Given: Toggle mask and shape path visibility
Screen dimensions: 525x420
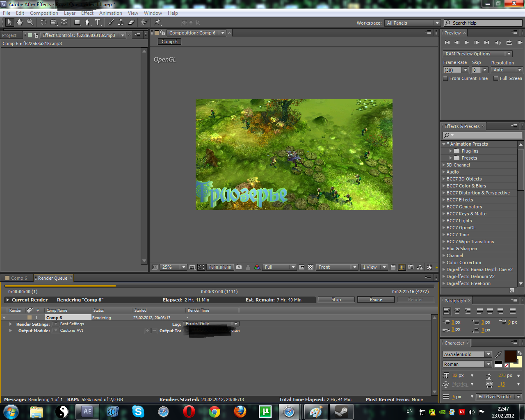Looking at the screenshot, I should pyautogui.click(x=201, y=267).
